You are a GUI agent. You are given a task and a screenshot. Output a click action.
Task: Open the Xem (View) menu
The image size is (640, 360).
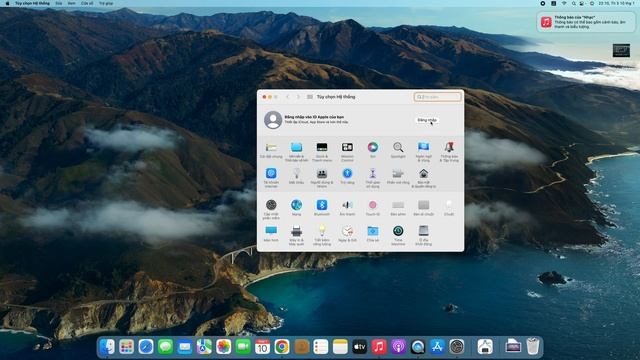click(71, 3)
